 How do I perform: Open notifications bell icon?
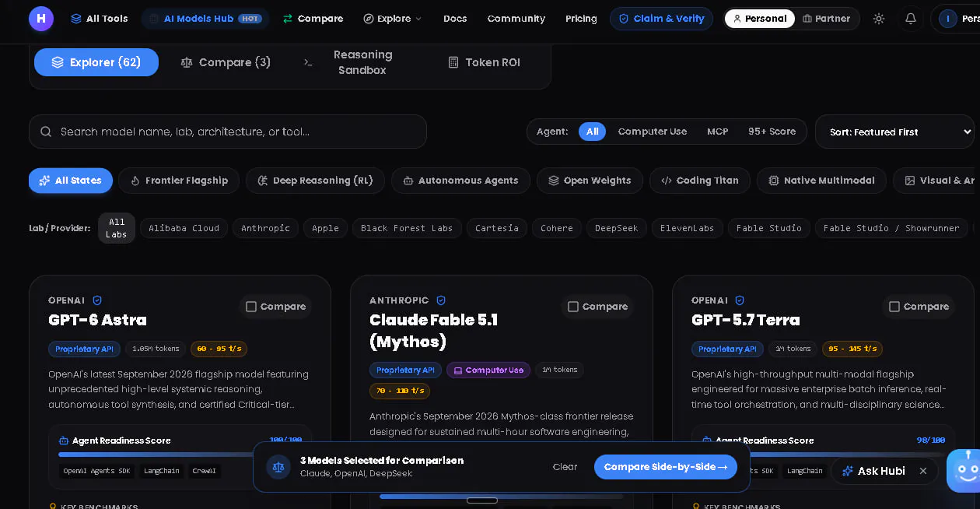pyautogui.click(x=911, y=19)
